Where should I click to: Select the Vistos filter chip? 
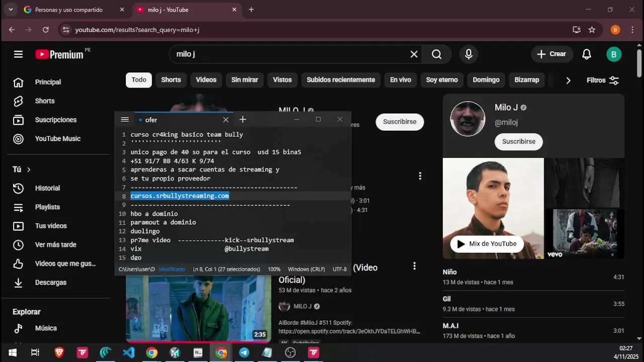[x=282, y=80]
